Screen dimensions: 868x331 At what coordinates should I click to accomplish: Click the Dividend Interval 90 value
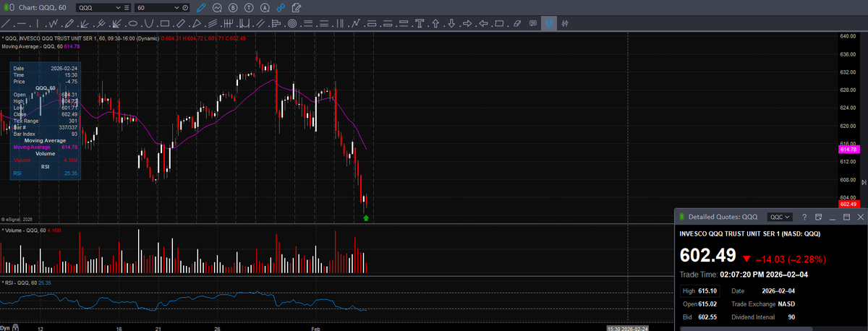coord(791,317)
